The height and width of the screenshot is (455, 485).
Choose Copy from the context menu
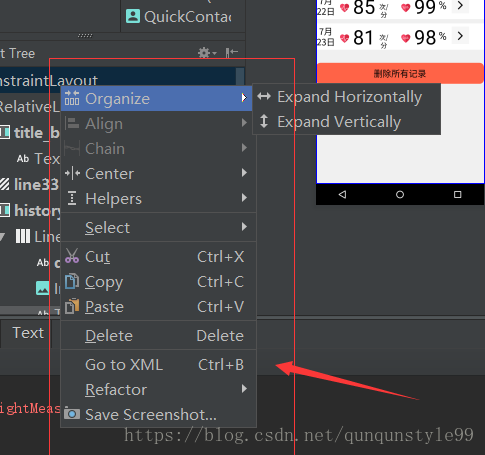coord(158,282)
